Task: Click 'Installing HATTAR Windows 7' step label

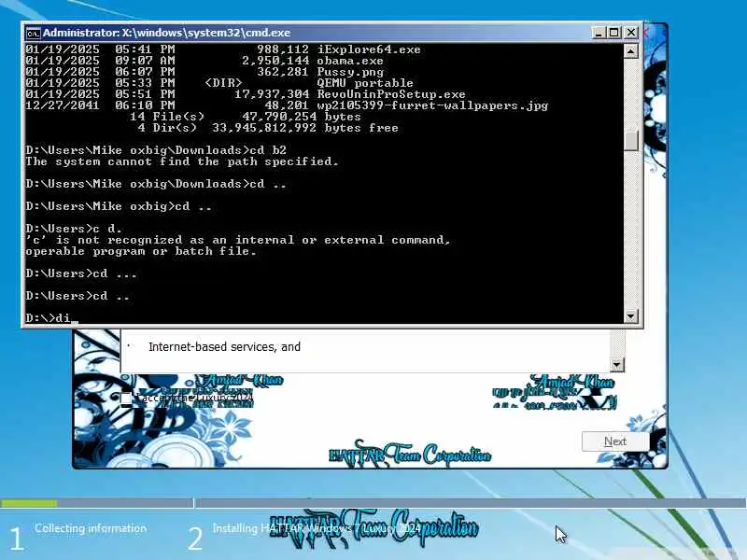Action: pyautogui.click(x=317, y=528)
